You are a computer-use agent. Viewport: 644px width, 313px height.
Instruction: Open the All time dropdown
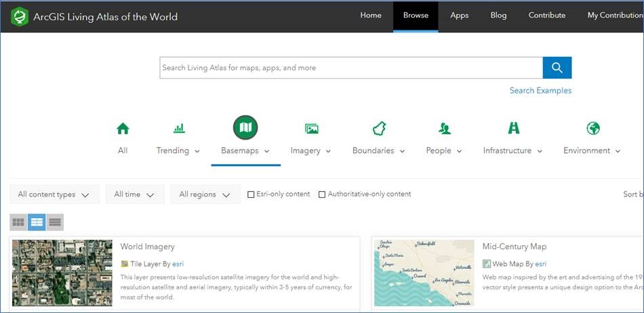[x=135, y=194]
